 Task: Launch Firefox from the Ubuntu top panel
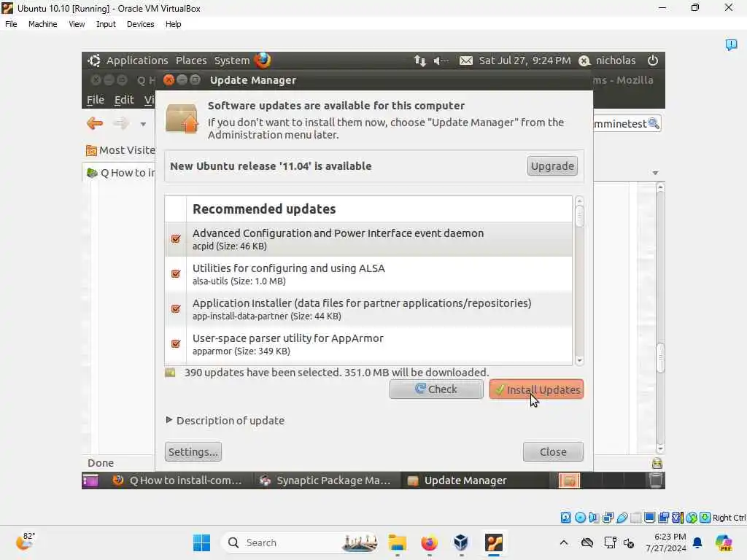pos(263,61)
